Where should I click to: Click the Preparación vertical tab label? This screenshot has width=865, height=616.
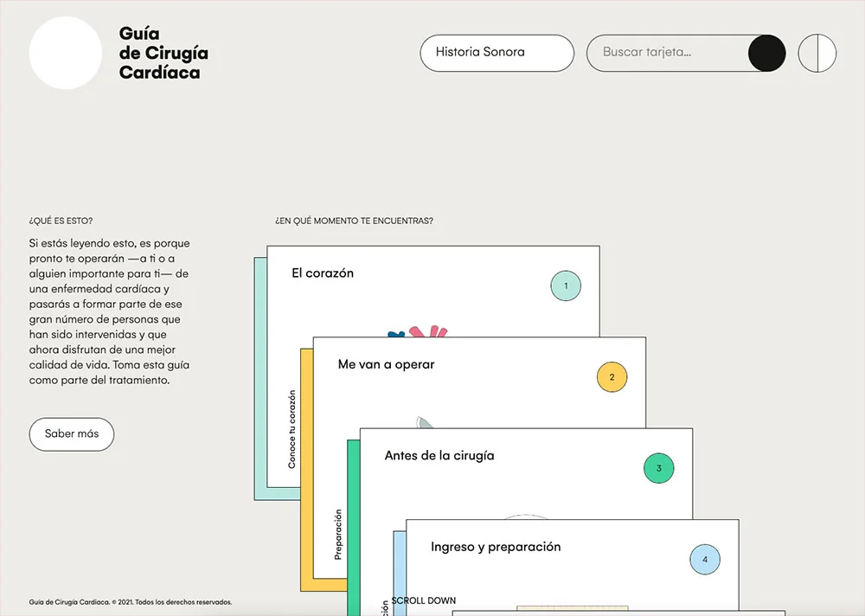point(338,533)
